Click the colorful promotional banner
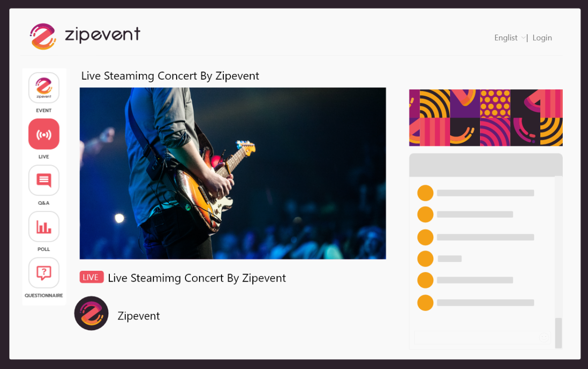Screen dimensions: 588x369 coord(486,117)
